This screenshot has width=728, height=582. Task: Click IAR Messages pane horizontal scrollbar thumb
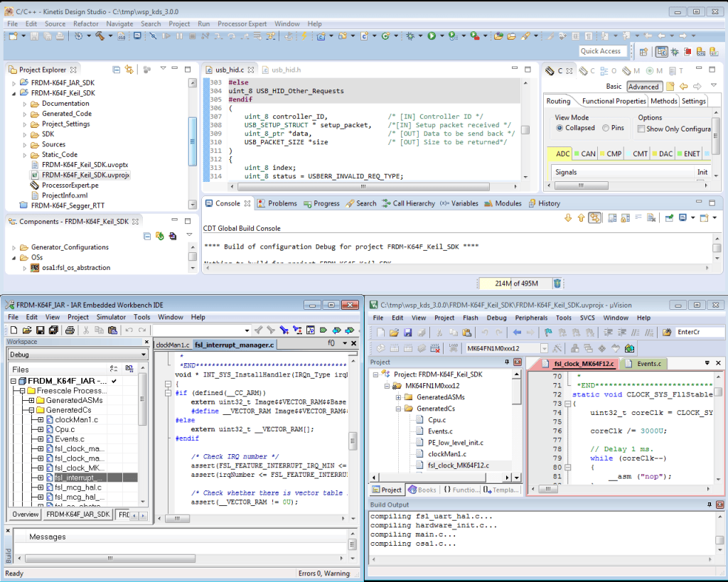coord(110,559)
